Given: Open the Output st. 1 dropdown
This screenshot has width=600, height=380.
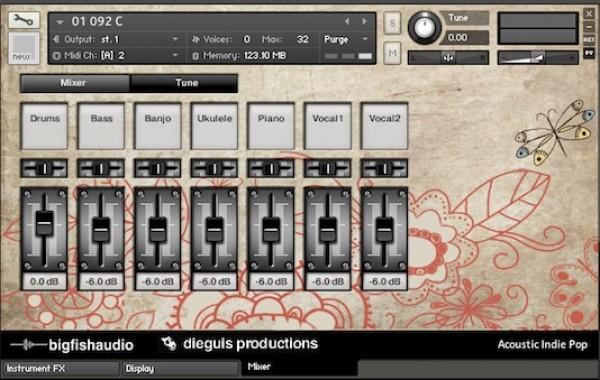Looking at the screenshot, I should pyautogui.click(x=175, y=39).
